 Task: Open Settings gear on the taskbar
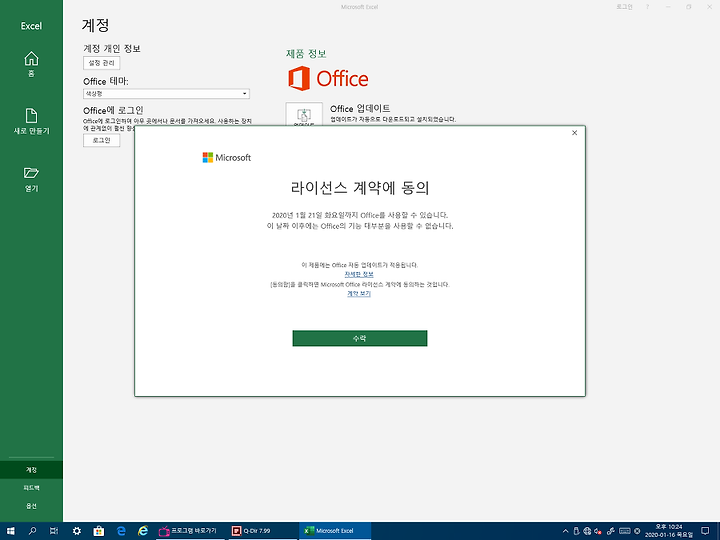pyautogui.click(x=77, y=531)
